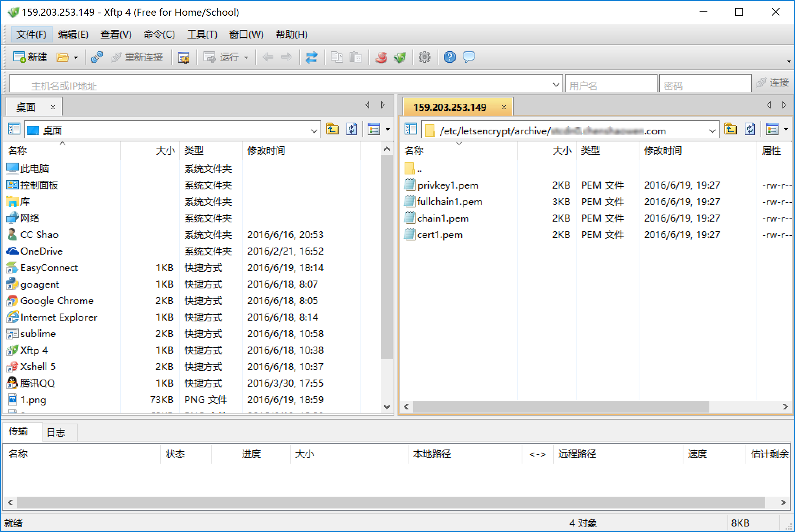Open the Window (窗口) menu
The height and width of the screenshot is (532, 795).
click(246, 35)
